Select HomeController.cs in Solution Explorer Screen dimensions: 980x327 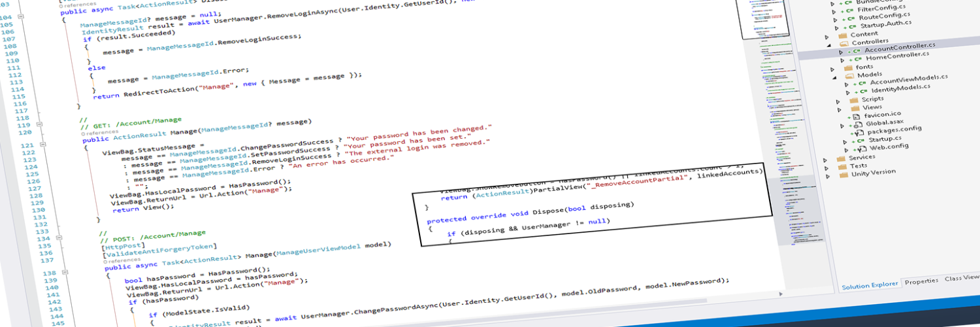pos(899,58)
